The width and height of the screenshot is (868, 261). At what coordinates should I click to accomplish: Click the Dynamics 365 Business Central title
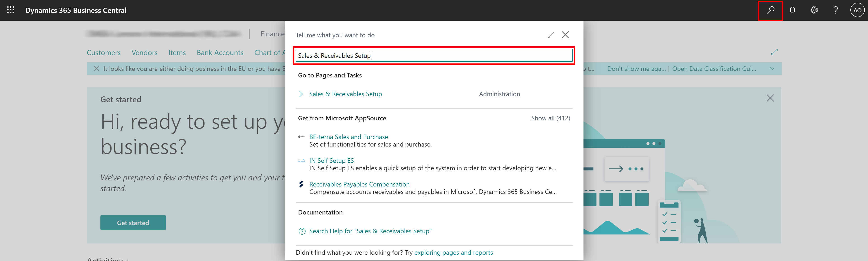click(x=76, y=10)
